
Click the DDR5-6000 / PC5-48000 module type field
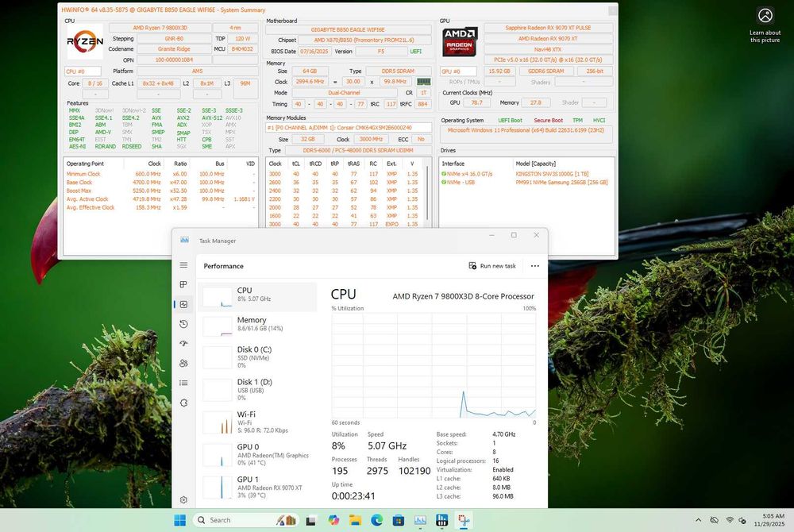(x=358, y=150)
